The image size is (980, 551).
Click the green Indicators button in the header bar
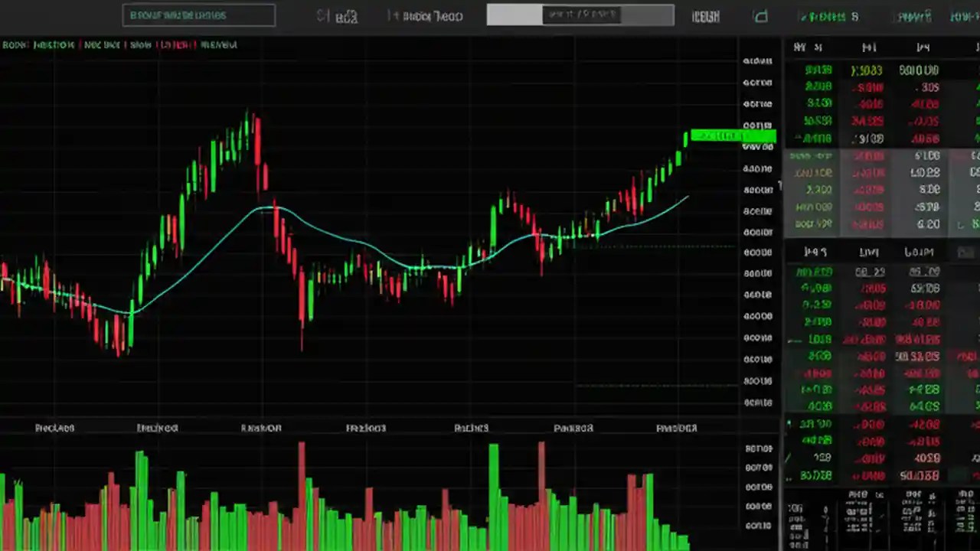pyautogui.click(x=827, y=16)
